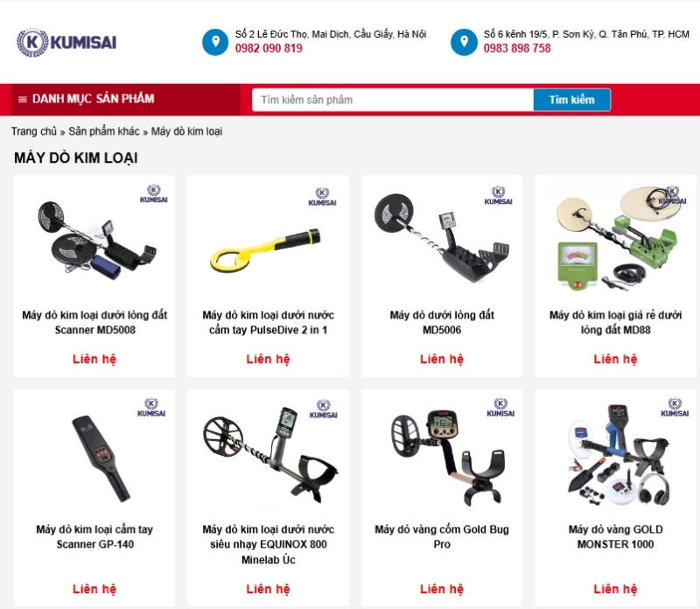Click the TP. HCM address location pin icon

tap(464, 42)
